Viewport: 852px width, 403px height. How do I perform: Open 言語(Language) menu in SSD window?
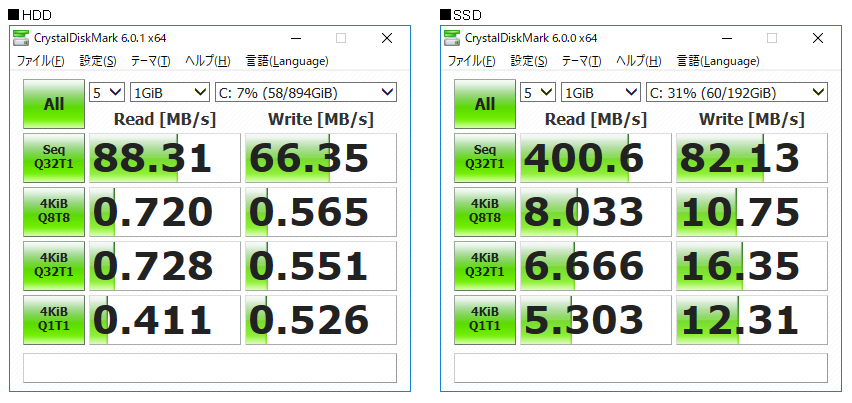point(718,61)
